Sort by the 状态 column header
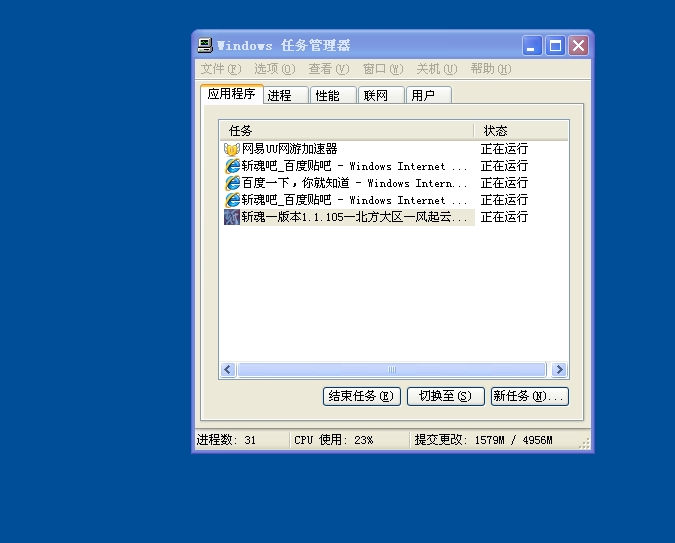Screen dimensions: 675x543 [521, 130]
